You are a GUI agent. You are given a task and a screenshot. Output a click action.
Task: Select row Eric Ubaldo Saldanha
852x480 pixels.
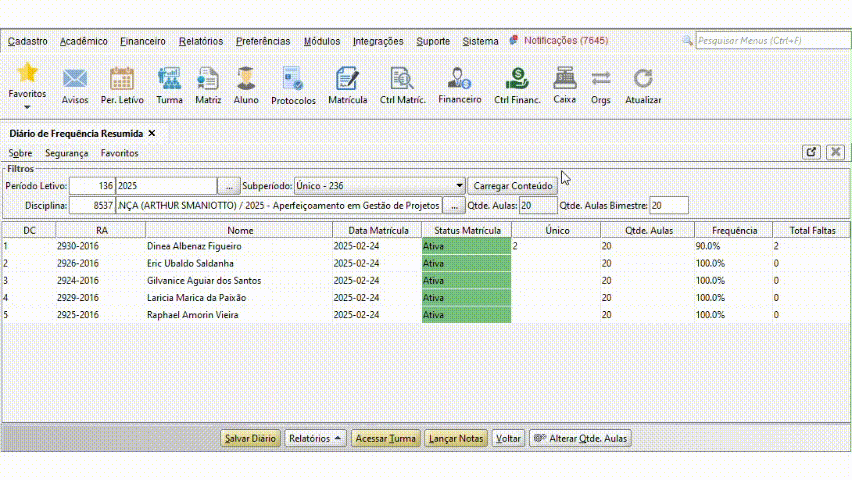coord(426,263)
